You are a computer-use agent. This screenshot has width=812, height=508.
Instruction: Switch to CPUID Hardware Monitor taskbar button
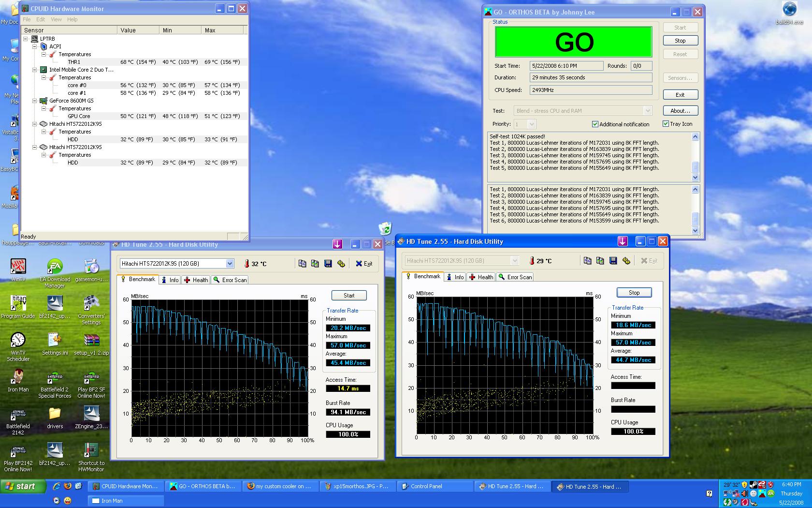(126, 487)
